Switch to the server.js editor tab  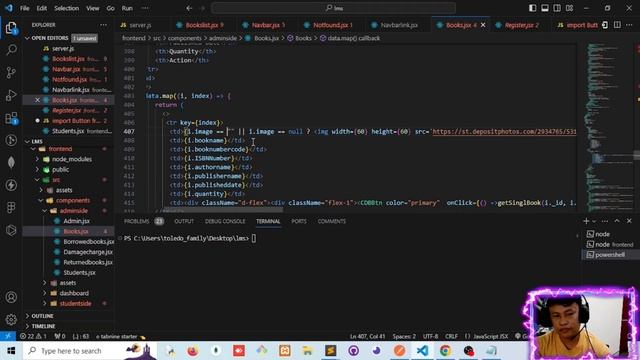tap(140, 25)
